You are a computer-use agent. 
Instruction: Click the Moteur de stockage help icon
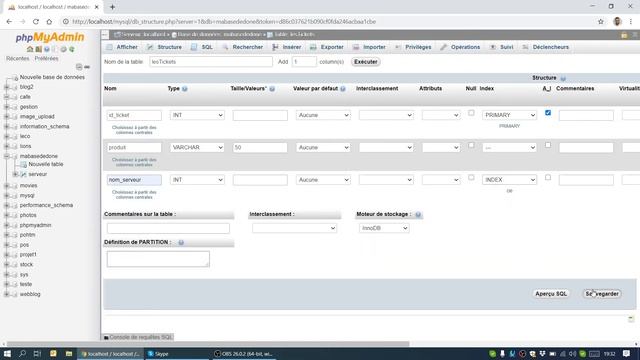tap(418, 214)
